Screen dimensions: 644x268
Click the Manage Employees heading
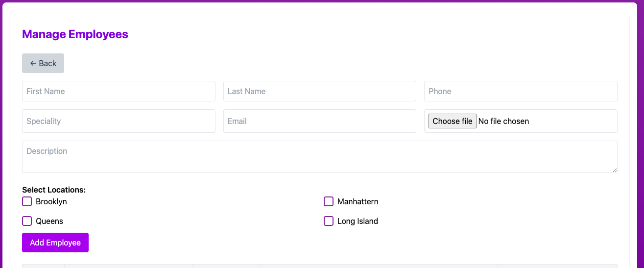pyautogui.click(x=75, y=34)
